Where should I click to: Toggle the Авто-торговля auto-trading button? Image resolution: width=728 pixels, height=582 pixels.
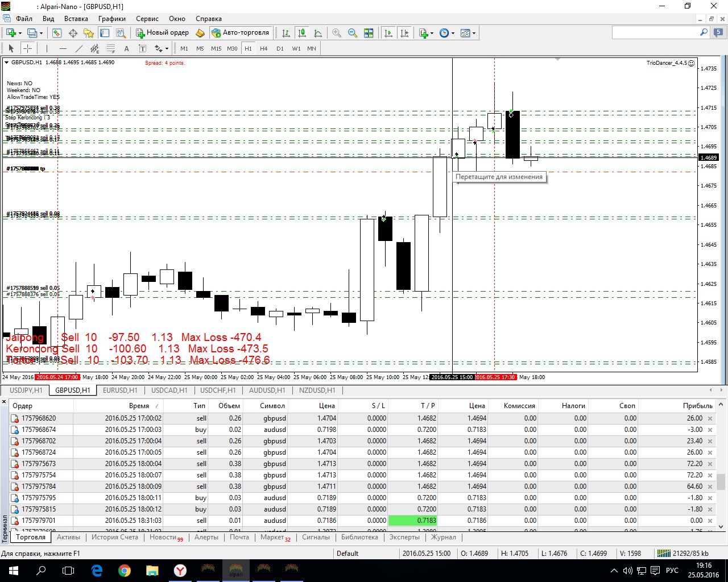(240, 33)
